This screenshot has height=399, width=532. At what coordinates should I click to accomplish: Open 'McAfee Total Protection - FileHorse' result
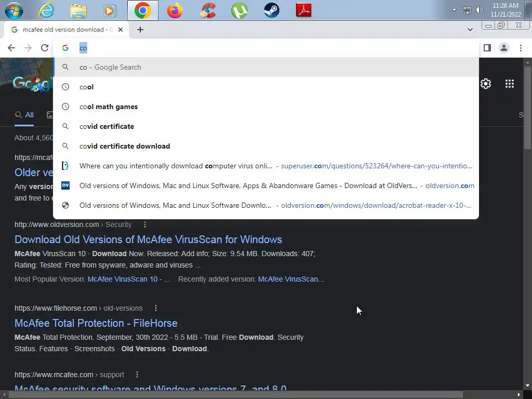tap(96, 323)
